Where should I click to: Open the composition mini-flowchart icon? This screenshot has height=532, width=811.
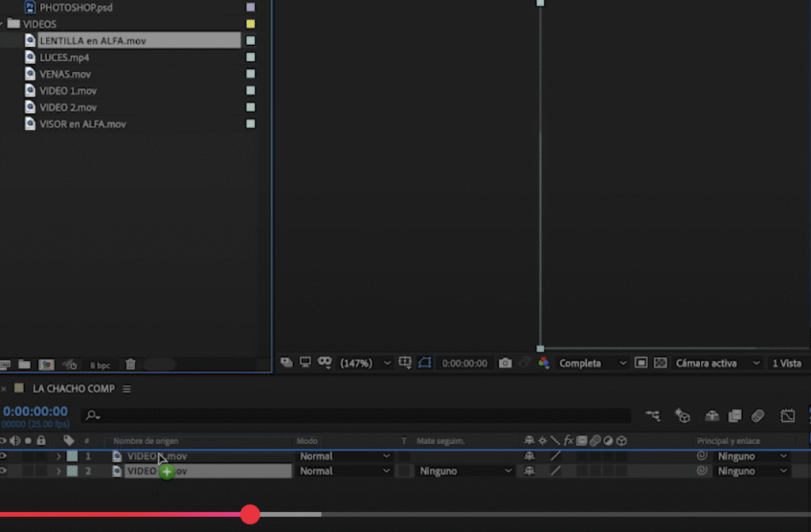pyautogui.click(x=653, y=416)
